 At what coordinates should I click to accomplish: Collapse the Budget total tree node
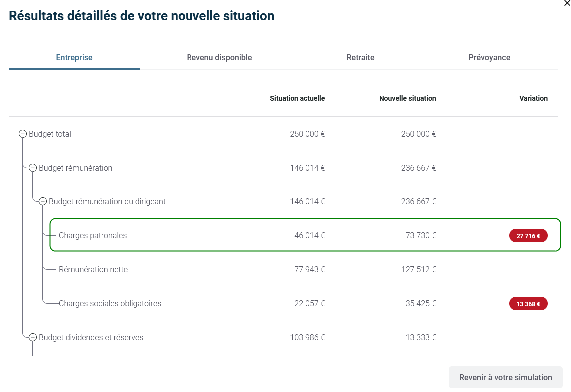point(23,134)
